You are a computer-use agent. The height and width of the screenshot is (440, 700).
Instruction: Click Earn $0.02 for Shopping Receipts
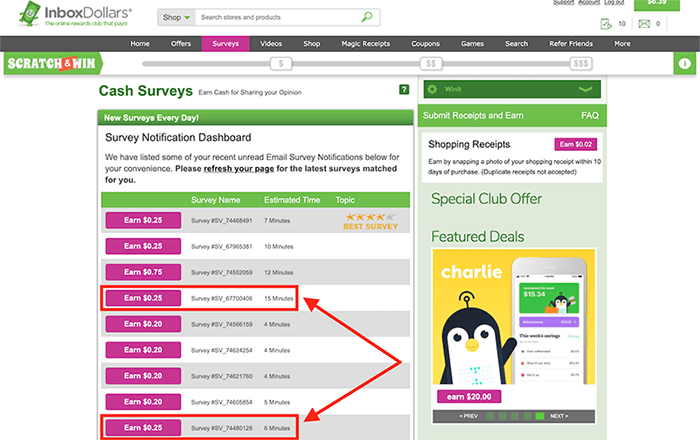point(575,144)
